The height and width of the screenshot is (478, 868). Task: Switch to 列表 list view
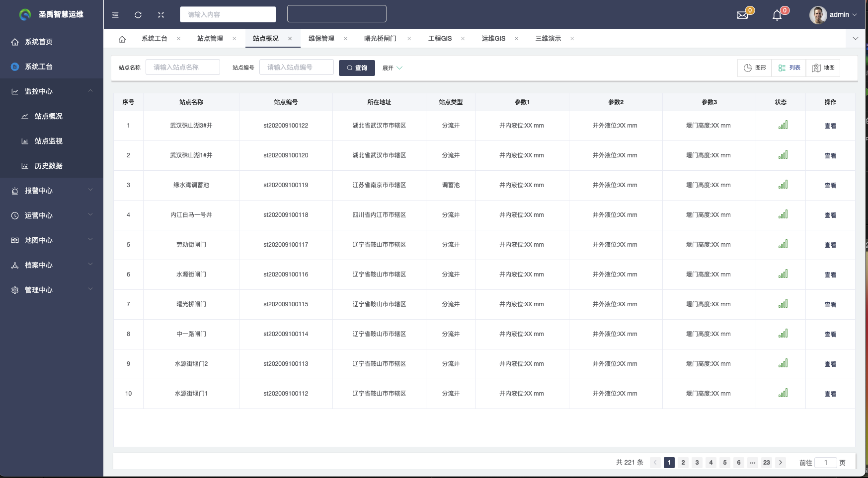pyautogui.click(x=789, y=68)
